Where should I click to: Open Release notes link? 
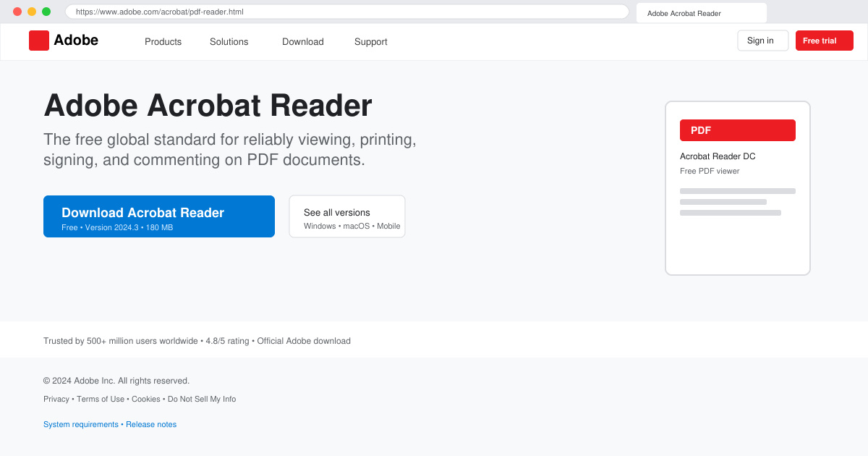click(x=151, y=424)
